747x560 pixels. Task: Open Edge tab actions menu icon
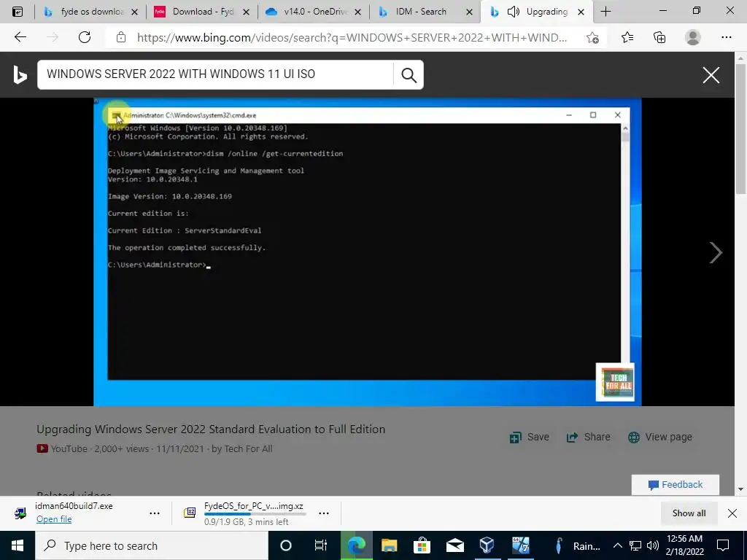tap(18, 12)
